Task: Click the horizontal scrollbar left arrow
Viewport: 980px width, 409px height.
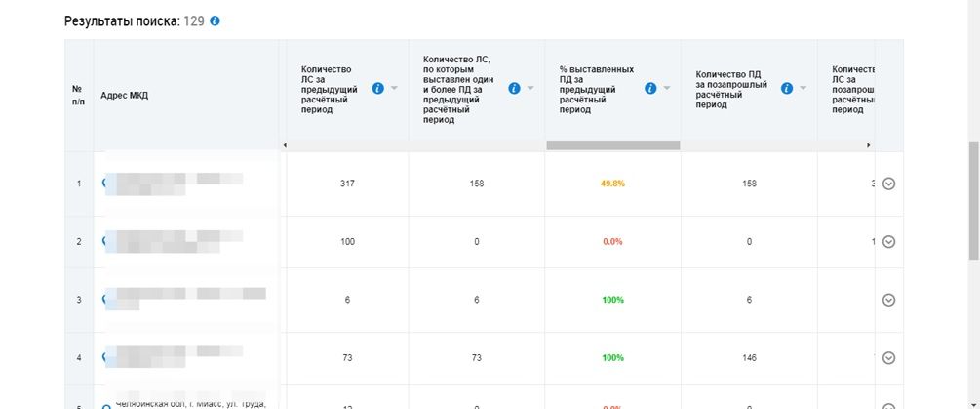Action: tap(285, 145)
